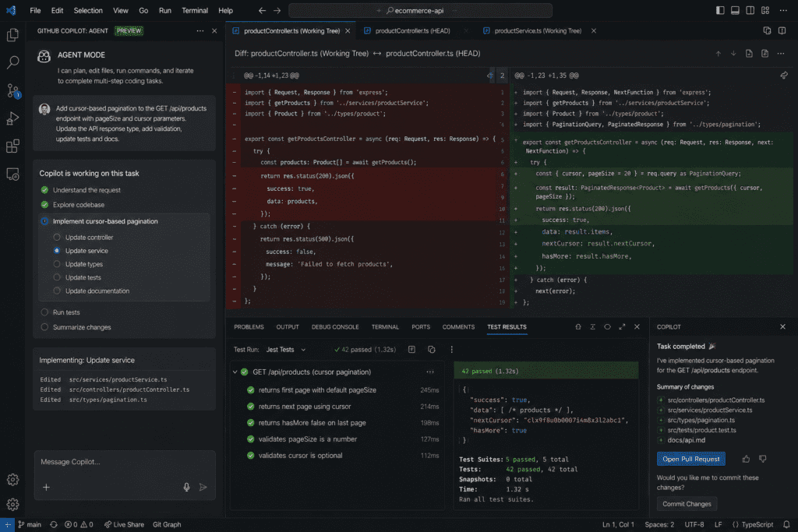Select the Update documentation subtask radio

[57, 291]
